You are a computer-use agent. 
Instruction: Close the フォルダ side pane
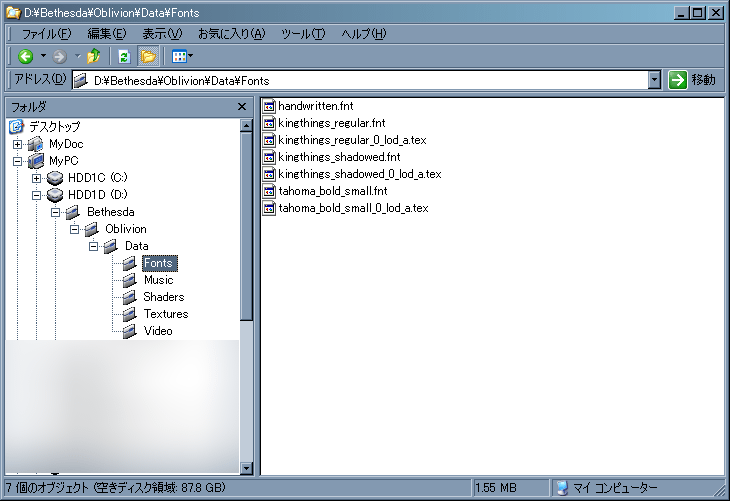click(242, 106)
